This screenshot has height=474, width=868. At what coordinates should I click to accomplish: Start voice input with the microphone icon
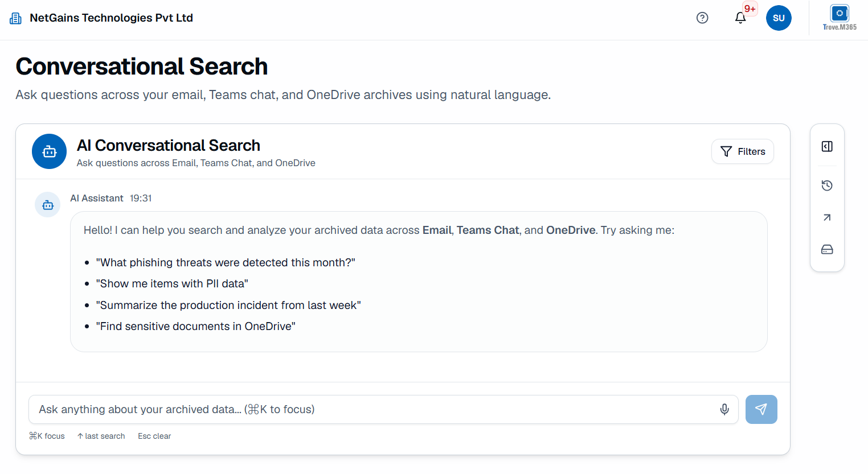[724, 410]
